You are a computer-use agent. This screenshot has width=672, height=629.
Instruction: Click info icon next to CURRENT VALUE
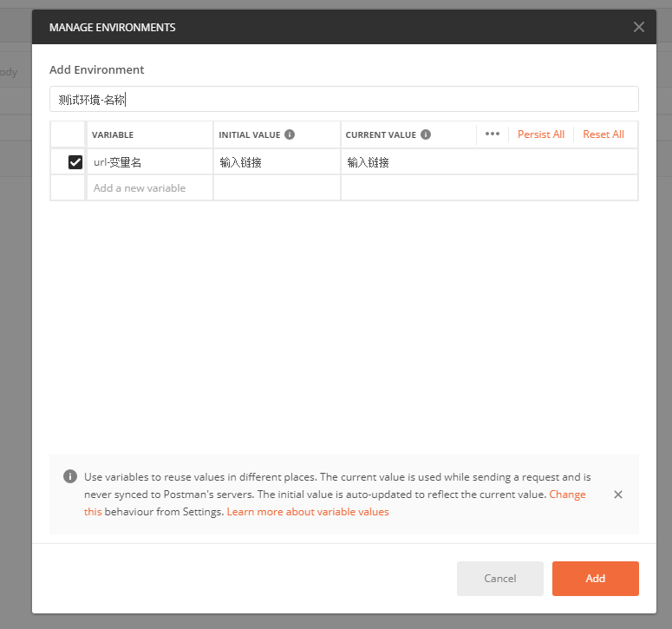click(425, 135)
